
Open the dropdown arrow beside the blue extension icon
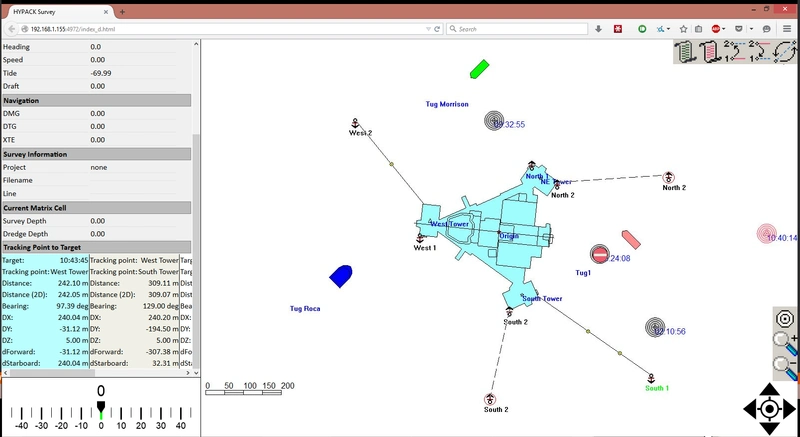(x=669, y=29)
